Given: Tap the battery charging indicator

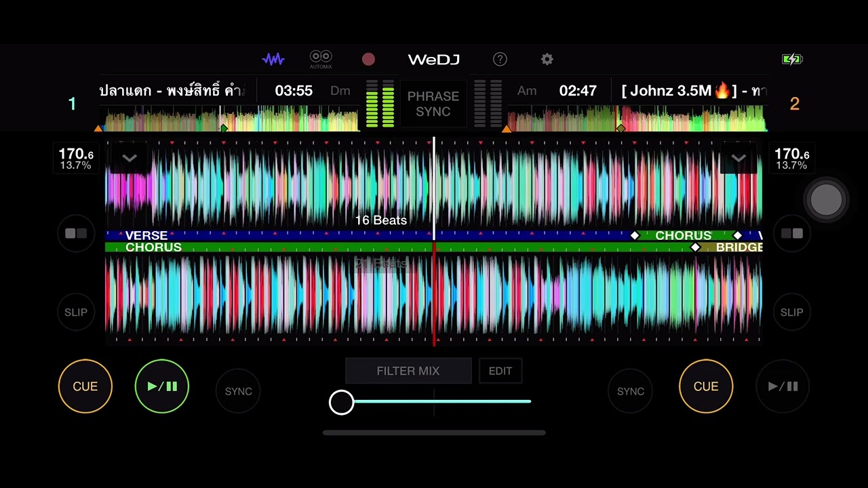Looking at the screenshot, I should click(x=792, y=60).
